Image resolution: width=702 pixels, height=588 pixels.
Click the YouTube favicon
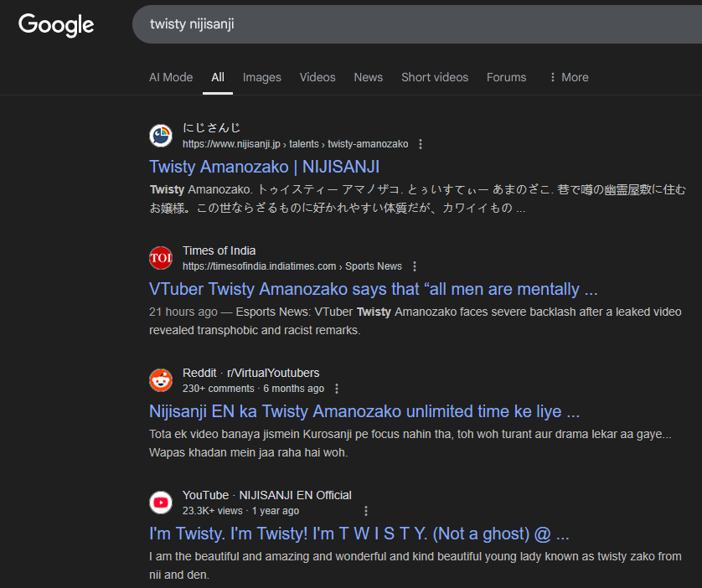pyautogui.click(x=161, y=502)
